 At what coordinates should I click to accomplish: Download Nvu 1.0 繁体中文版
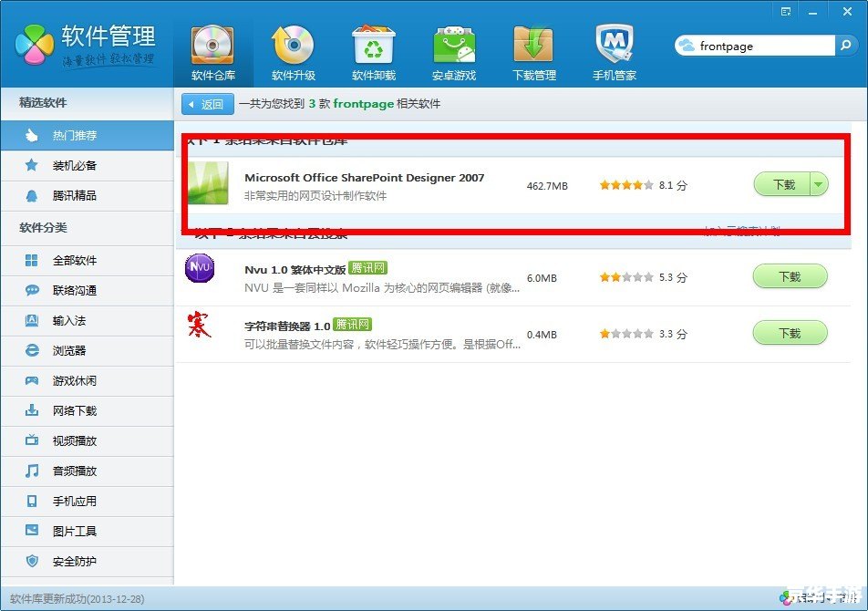(x=790, y=276)
